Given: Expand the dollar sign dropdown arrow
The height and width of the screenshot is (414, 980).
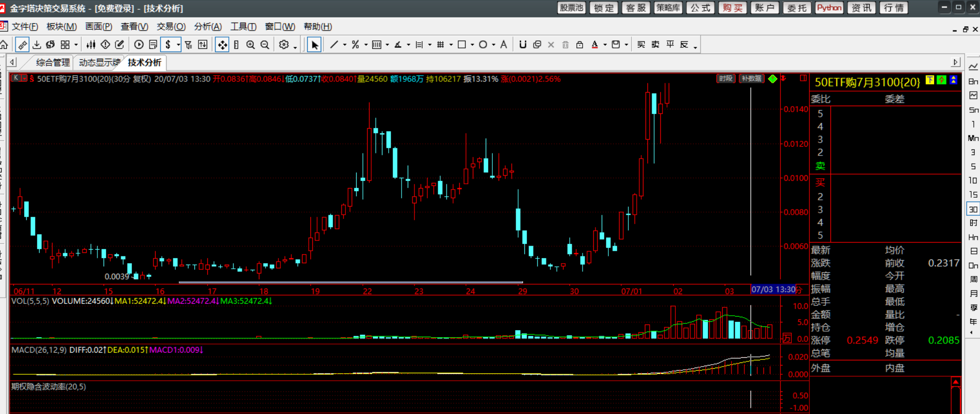Looking at the screenshot, I should click(178, 45).
